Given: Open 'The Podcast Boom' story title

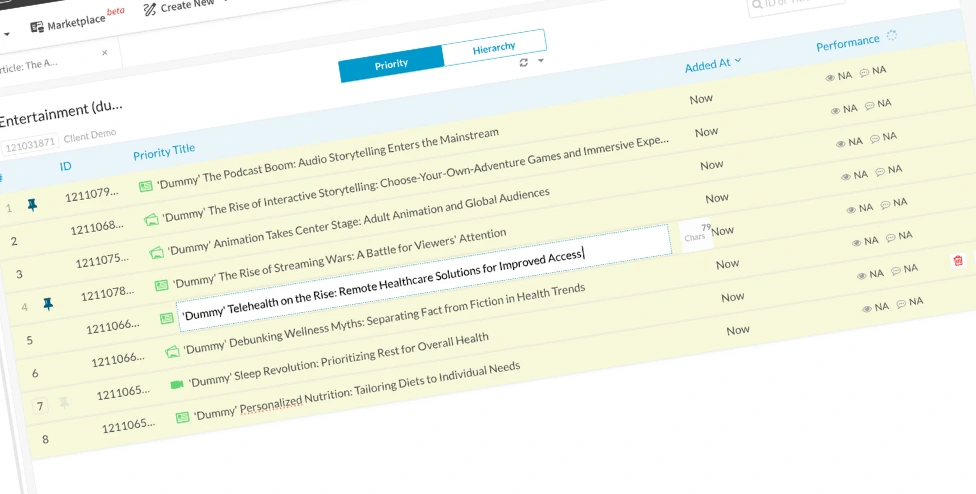Looking at the screenshot, I should coord(327,159).
